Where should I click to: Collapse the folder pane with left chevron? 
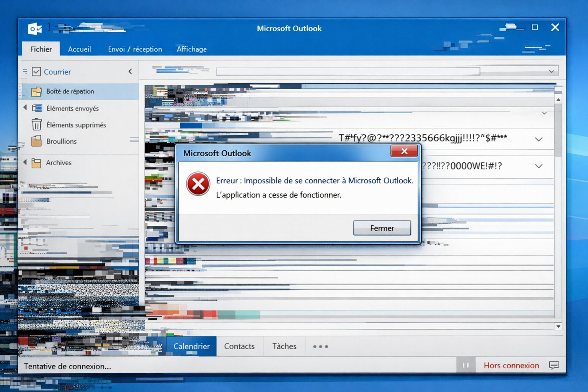(130, 72)
